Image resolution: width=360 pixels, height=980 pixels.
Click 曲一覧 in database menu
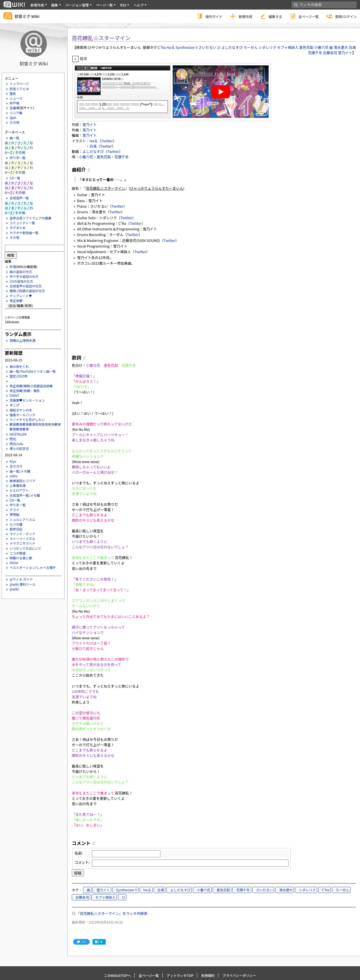pyautogui.click(x=15, y=138)
